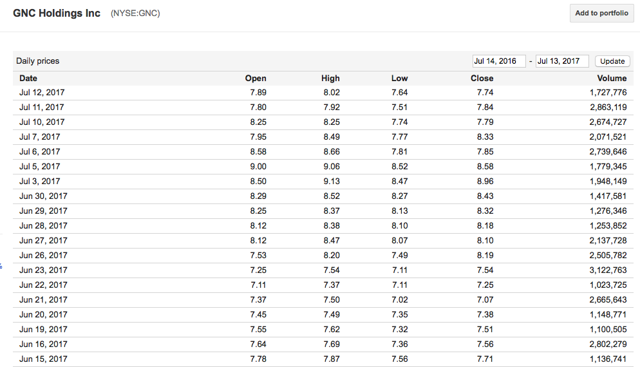Click low price 7.32 for Jun 19
Screen dimensions: 640x367
399,329
